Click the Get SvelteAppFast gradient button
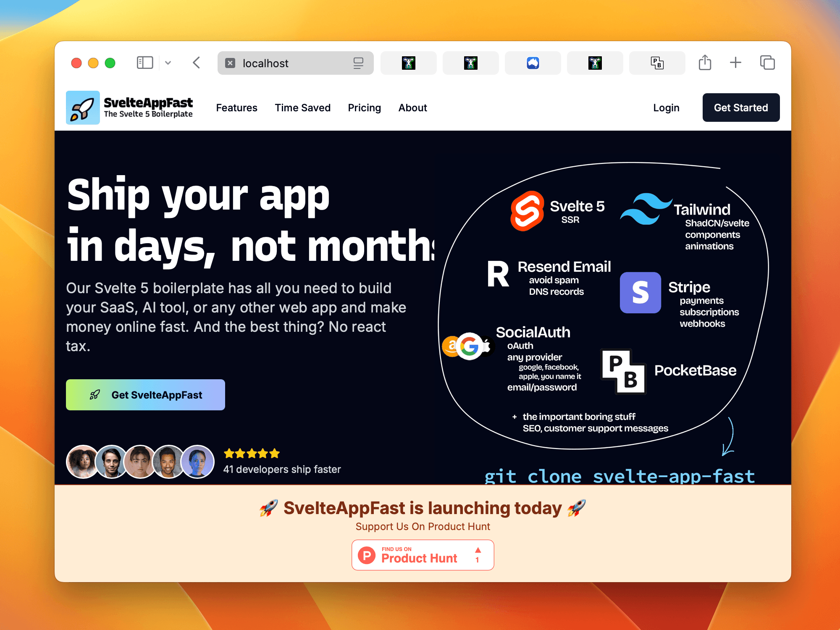This screenshot has width=840, height=630. point(145,395)
